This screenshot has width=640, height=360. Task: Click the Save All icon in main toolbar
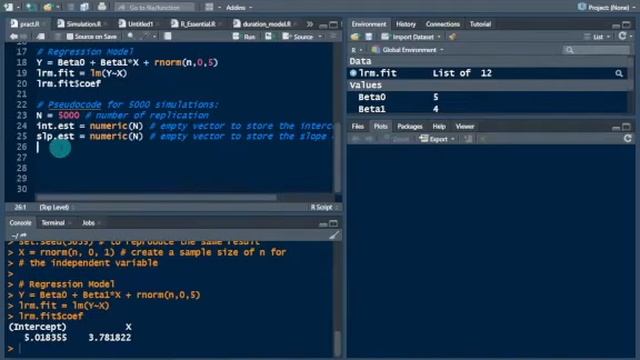pos(84,7)
